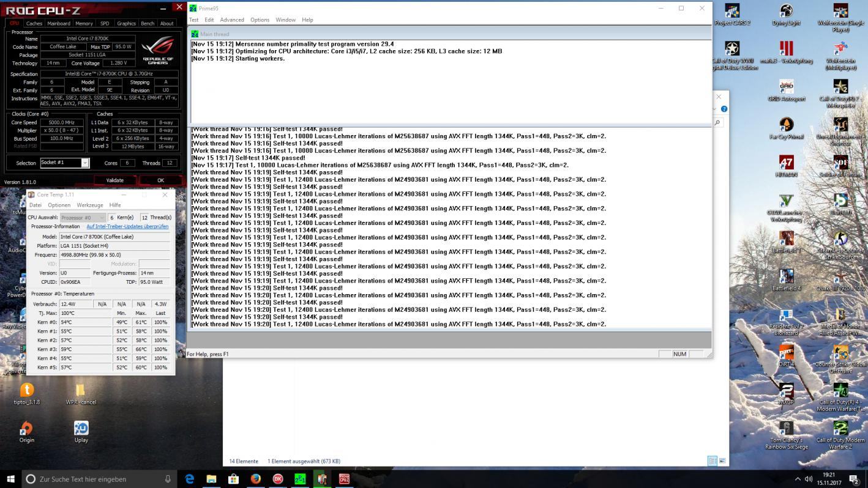Image resolution: width=868 pixels, height=488 pixels.
Task: Switch to the Caches tab in CPU-Z
Action: point(34,23)
